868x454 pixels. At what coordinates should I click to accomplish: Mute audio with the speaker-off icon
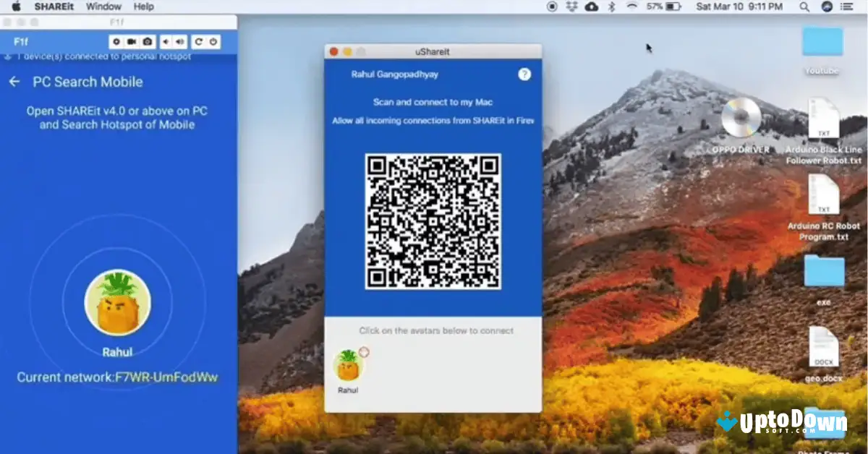(x=166, y=41)
